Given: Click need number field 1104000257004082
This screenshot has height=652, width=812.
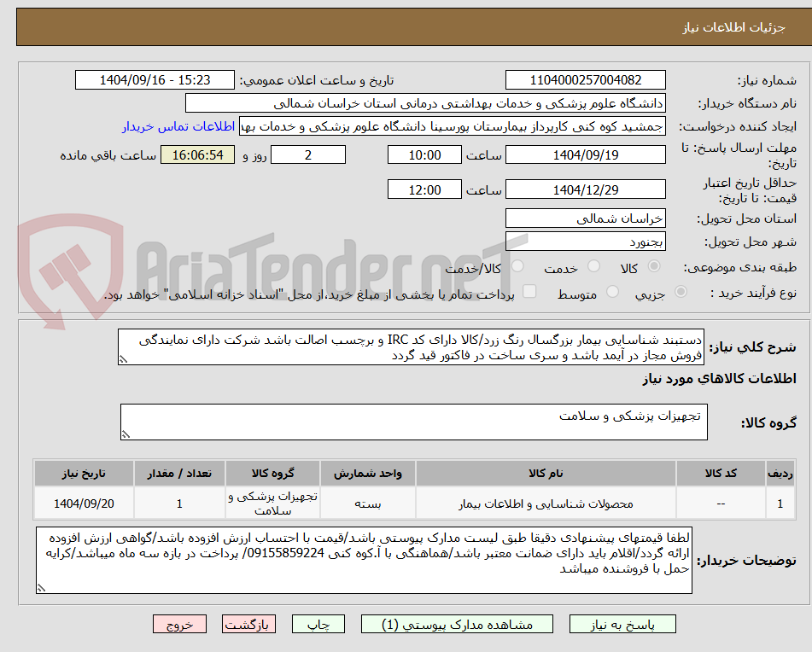Looking at the screenshot, I should click(586, 79).
